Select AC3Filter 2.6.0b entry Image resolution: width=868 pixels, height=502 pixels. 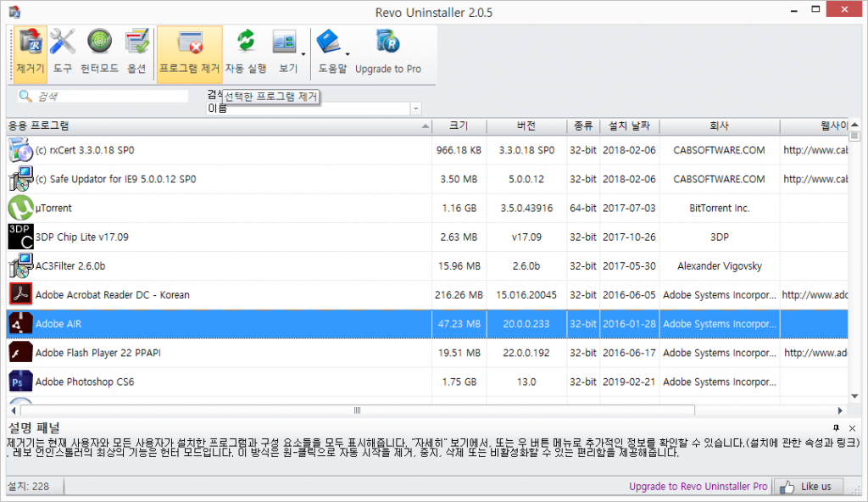[x=70, y=266]
